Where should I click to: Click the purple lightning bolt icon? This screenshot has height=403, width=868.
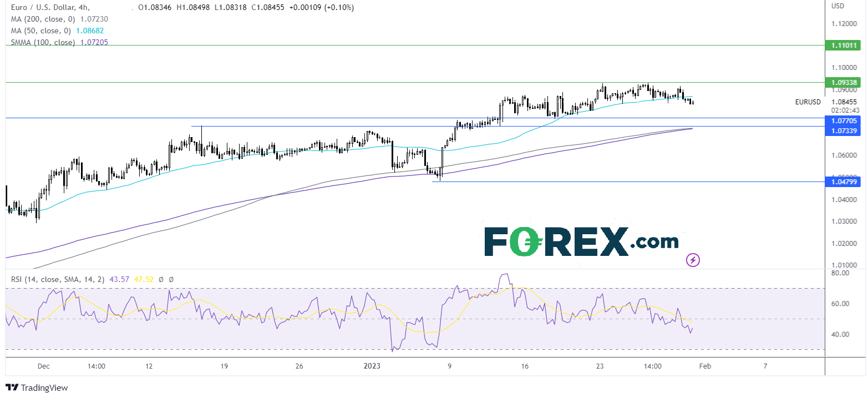click(693, 259)
